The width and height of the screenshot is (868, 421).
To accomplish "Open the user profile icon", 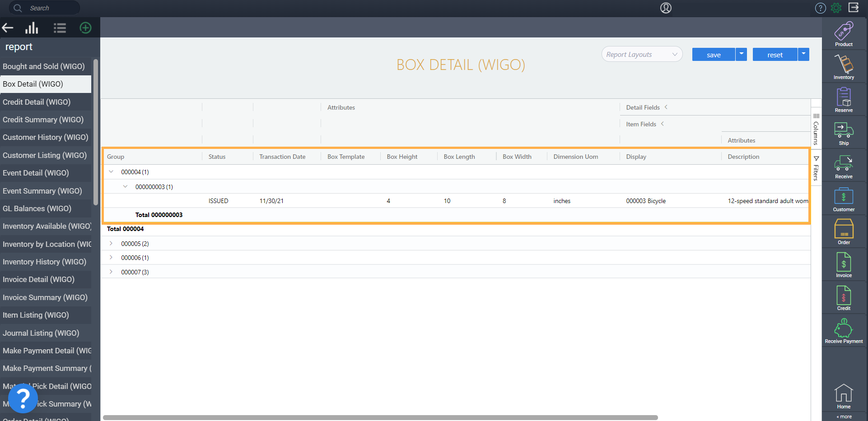I will coord(666,8).
